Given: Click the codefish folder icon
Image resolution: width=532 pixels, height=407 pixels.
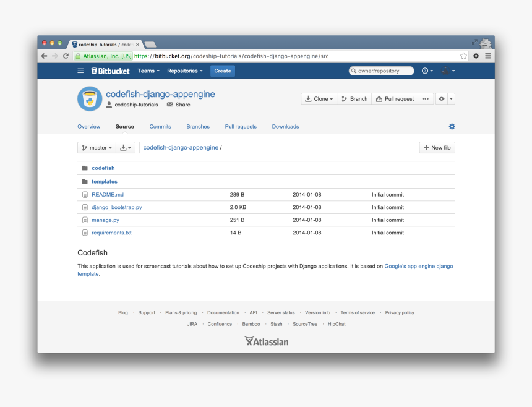Looking at the screenshot, I should coord(85,168).
